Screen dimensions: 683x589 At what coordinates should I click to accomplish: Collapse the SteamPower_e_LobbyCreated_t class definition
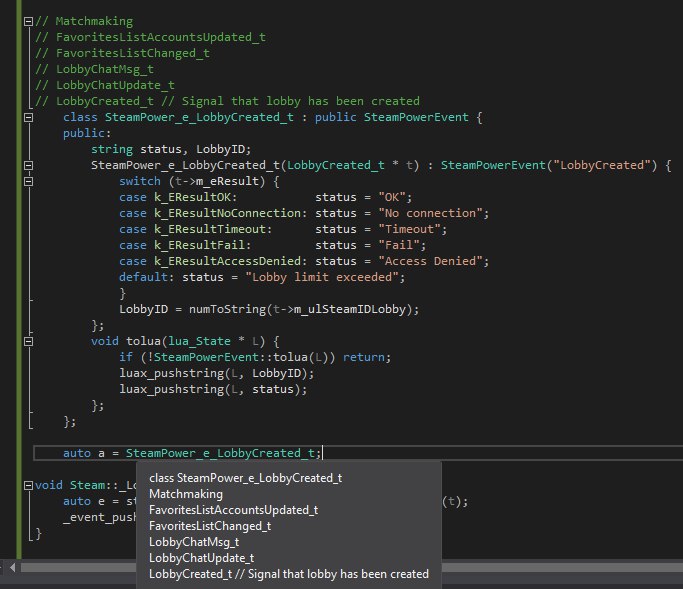click(x=28, y=117)
